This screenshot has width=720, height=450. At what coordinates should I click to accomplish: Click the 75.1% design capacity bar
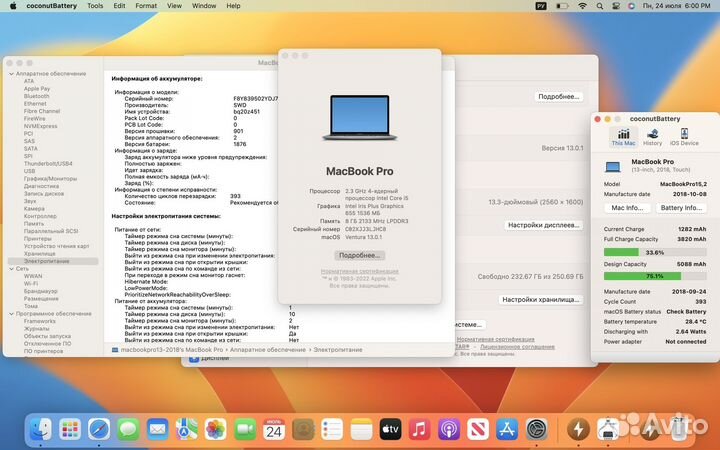[655, 276]
